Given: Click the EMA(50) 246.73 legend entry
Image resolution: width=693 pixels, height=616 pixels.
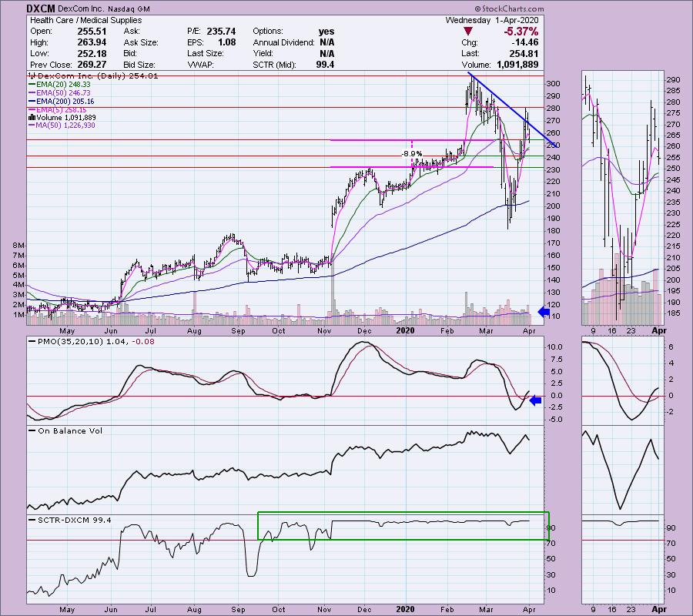Looking at the screenshot, I should coord(59,93).
